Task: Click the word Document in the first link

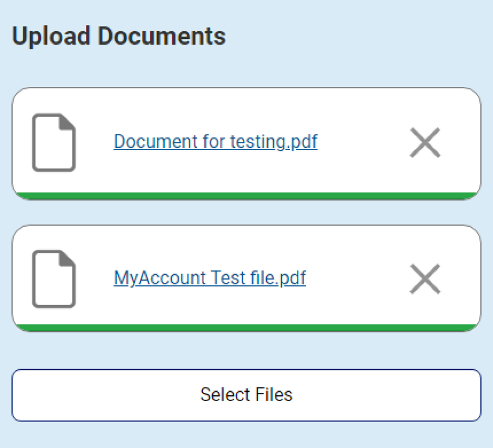Action: point(155,141)
